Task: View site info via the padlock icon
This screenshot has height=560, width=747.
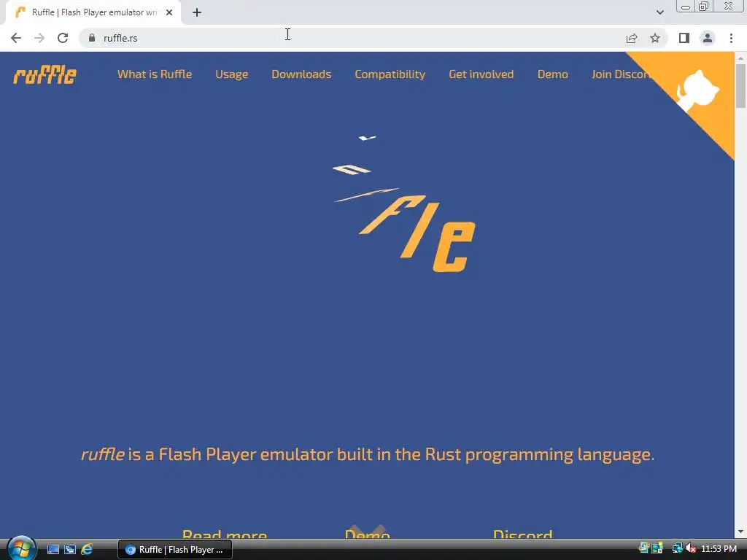Action: (x=92, y=38)
